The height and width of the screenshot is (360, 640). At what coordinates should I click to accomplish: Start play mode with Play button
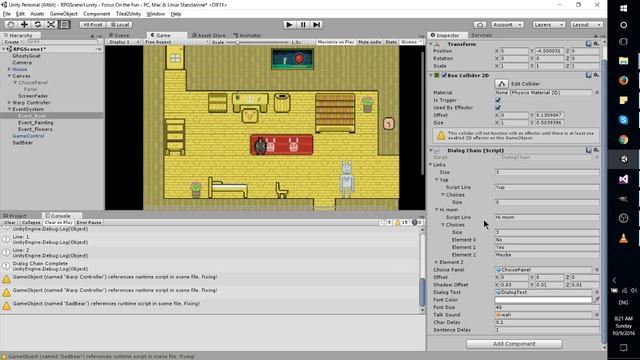(x=289, y=24)
